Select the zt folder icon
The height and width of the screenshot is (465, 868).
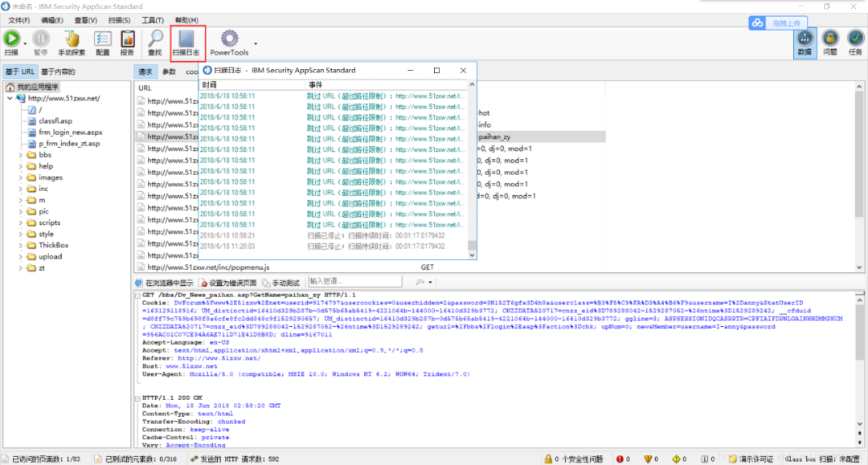click(31, 267)
